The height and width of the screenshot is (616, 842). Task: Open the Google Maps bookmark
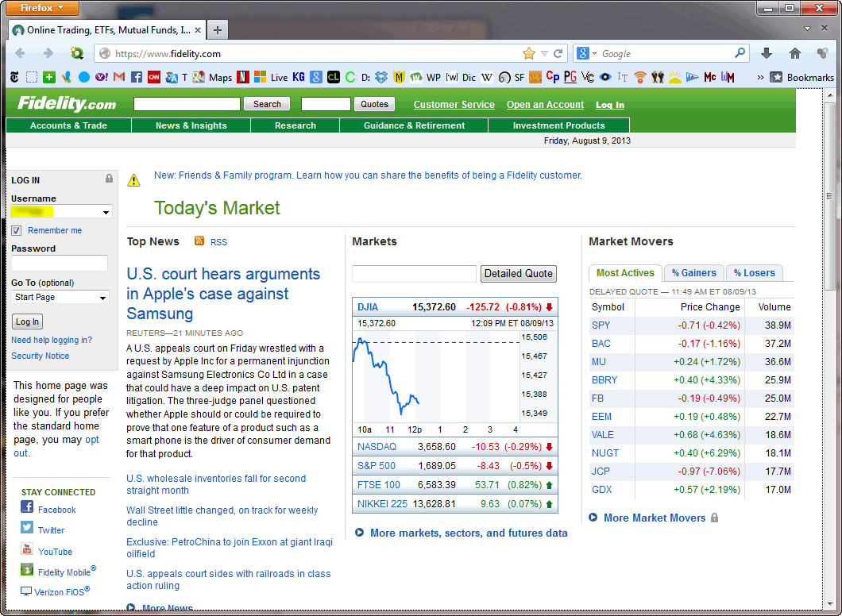point(213,77)
